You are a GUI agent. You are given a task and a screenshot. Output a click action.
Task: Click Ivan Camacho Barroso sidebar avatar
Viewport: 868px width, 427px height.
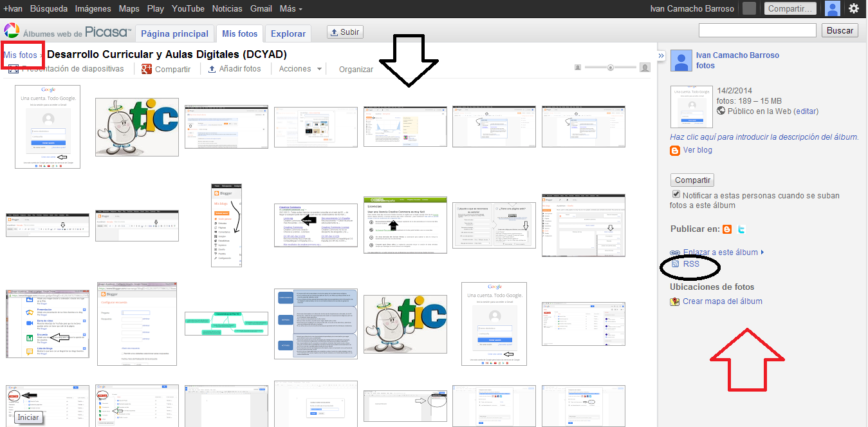coord(681,61)
